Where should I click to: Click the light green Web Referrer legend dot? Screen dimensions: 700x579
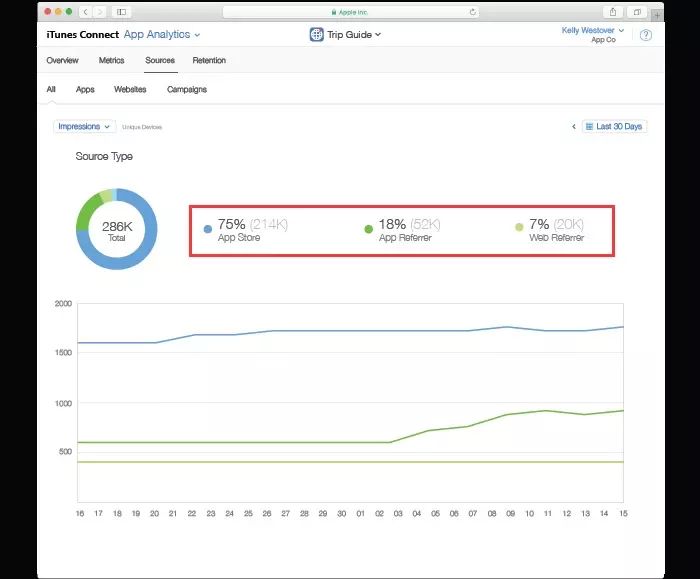pyautogui.click(x=519, y=227)
